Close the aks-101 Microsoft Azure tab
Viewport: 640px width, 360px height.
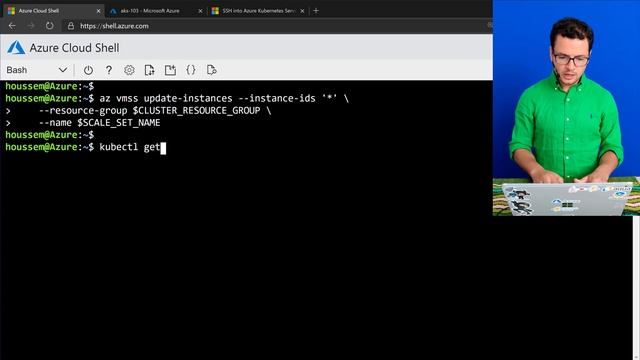point(200,11)
